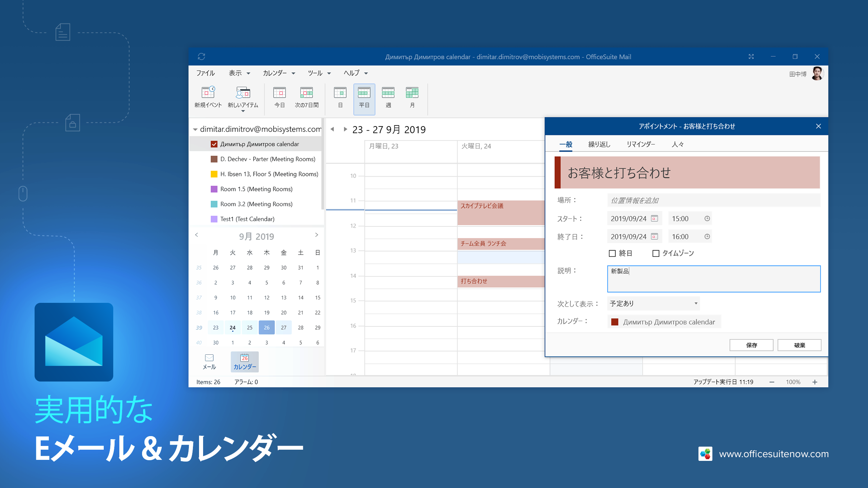
Task: Open the end time clock picker
Action: 707,236
